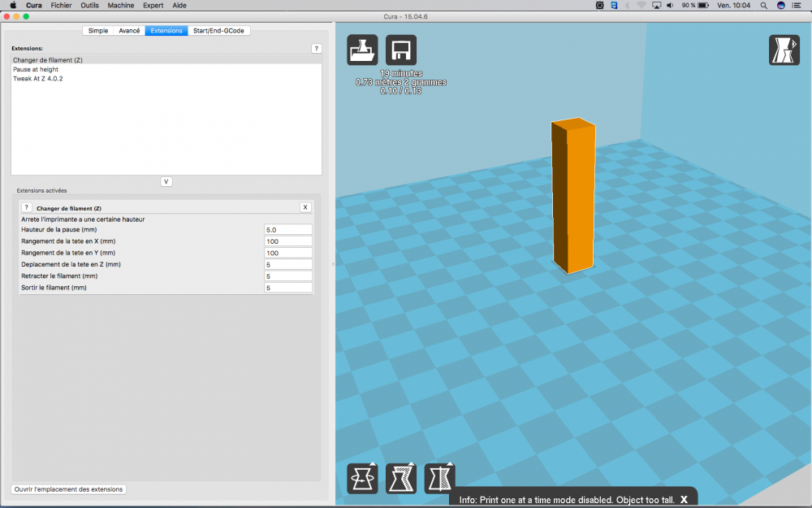Click the 'Sortir le filament (mm)' field
812x508 pixels.
click(x=288, y=288)
